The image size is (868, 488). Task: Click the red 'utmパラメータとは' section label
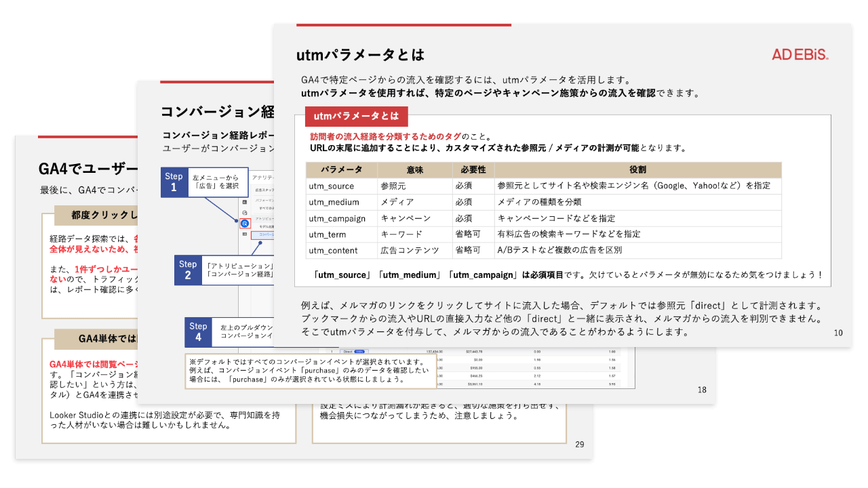[356, 116]
